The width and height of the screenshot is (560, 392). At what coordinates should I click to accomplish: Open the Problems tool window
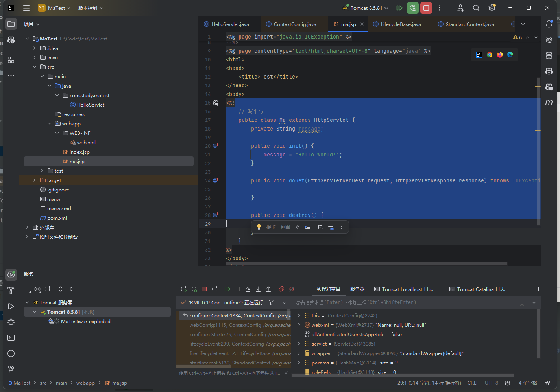(11, 353)
